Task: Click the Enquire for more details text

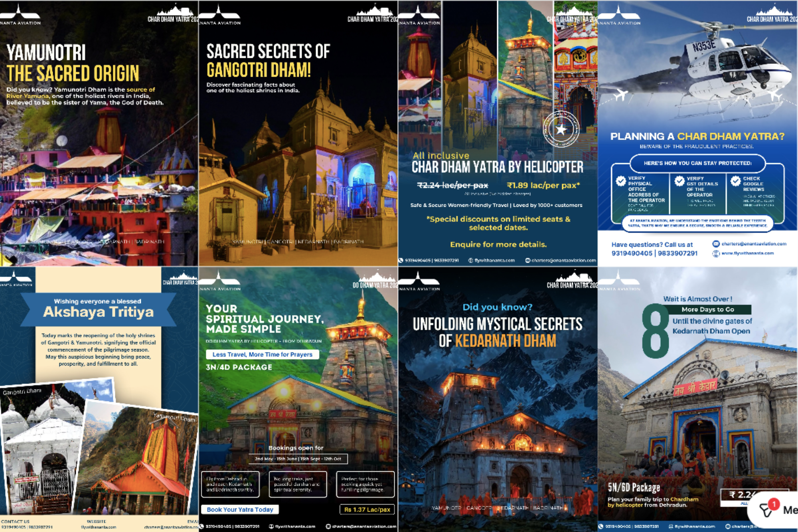Action: pyautogui.click(x=498, y=244)
